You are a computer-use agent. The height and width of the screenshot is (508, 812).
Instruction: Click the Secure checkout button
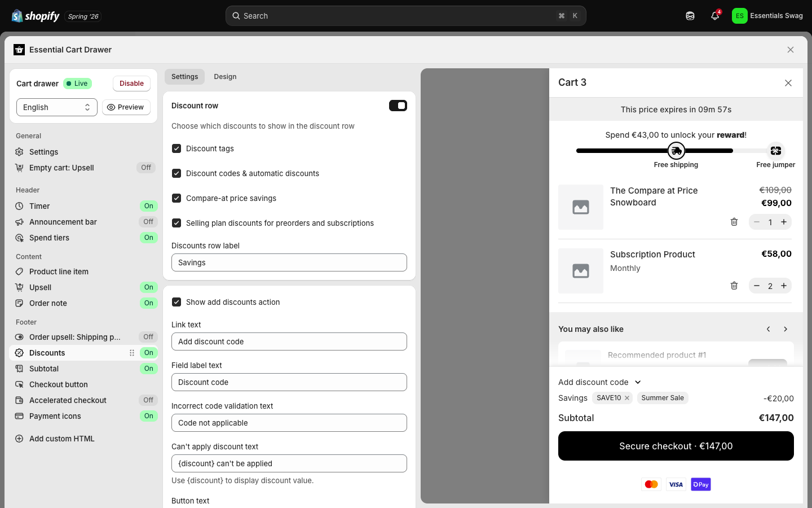(676, 446)
